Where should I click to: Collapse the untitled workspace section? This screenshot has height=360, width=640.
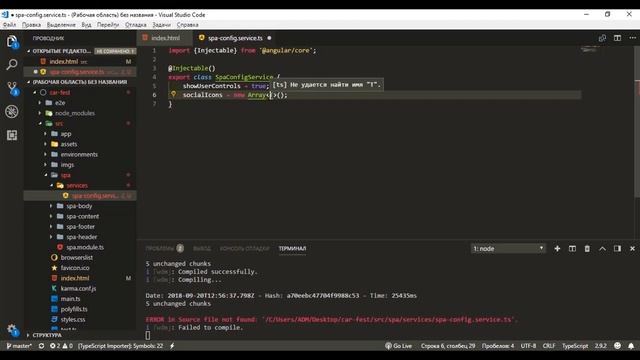pos(80,82)
